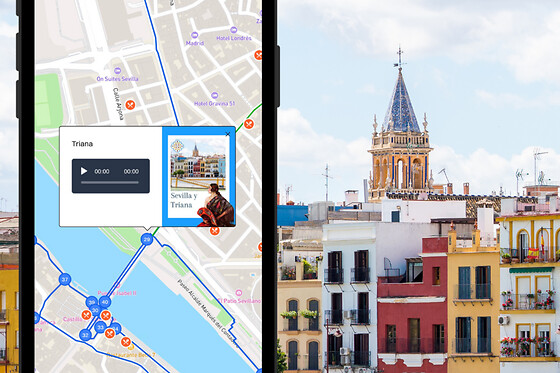Viewport: 560px width, 373px height.
Task: Click the "Triana" popup title
Action: point(82,144)
